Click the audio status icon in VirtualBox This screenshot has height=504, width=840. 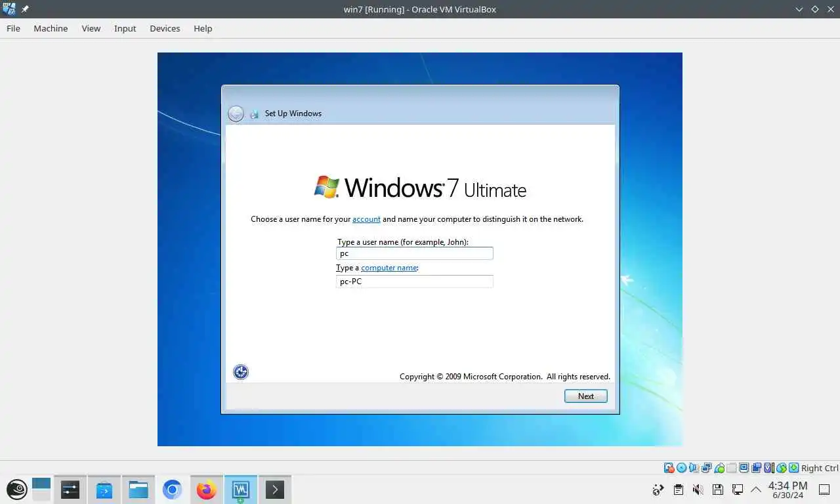click(x=694, y=468)
